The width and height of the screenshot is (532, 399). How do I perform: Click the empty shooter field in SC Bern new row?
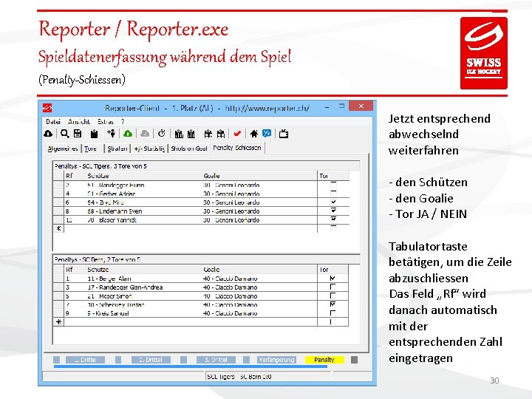(x=143, y=321)
